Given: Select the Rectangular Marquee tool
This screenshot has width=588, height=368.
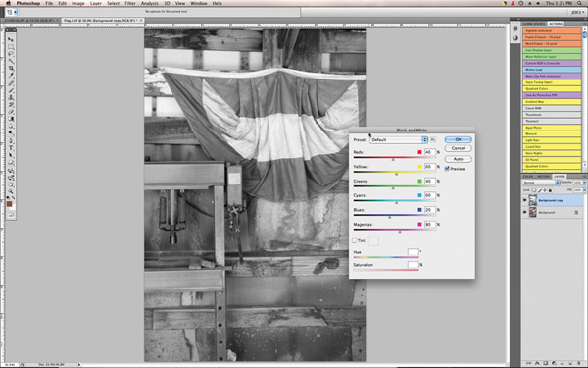Looking at the screenshot, I should tap(11, 47).
